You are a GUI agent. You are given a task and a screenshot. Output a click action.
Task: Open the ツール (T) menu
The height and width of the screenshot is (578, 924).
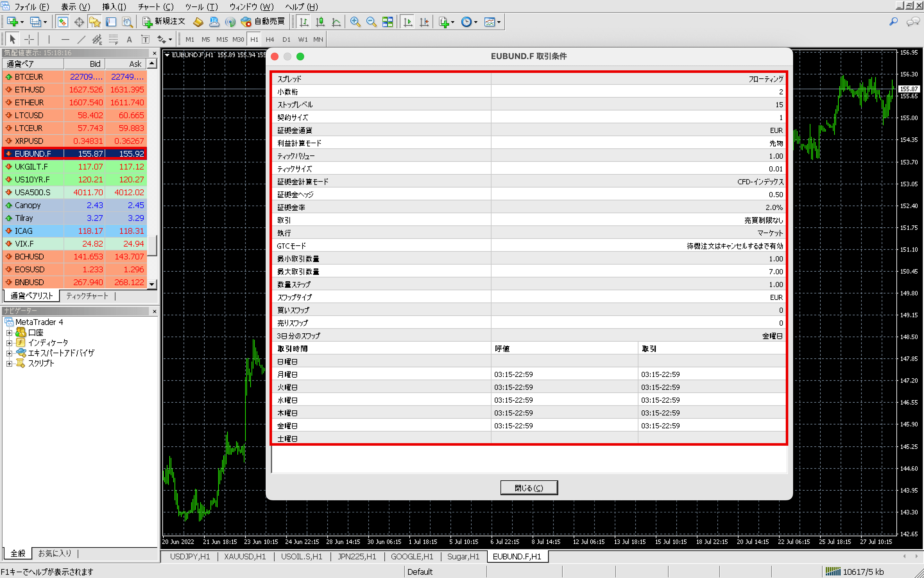click(201, 7)
